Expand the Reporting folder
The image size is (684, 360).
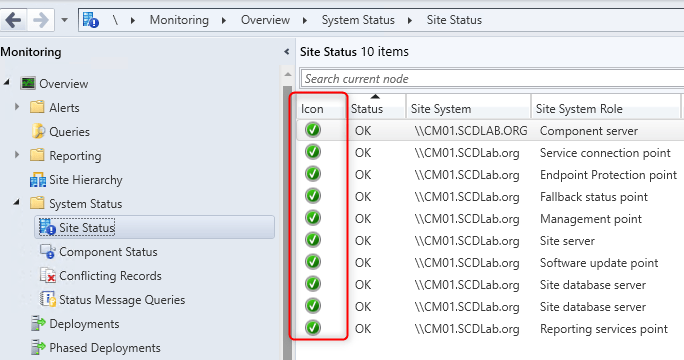(17, 154)
